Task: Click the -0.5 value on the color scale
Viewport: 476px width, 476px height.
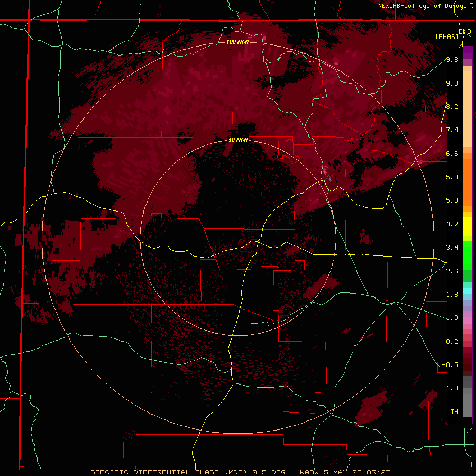Action: coord(450,365)
